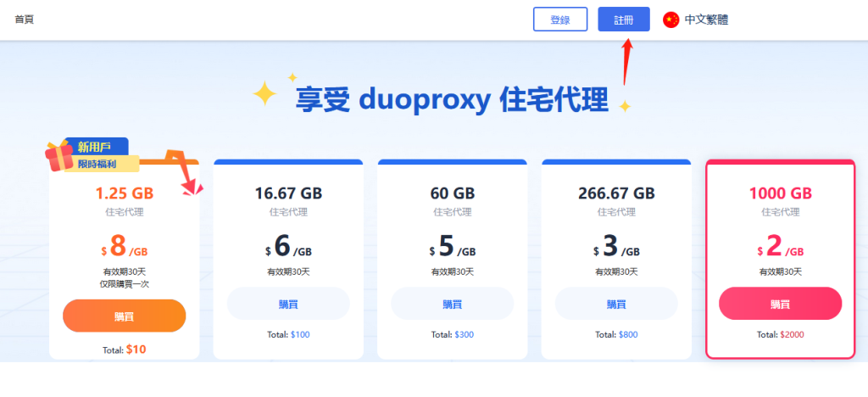
Task: Buy the 1000 GB plan
Action: point(781,304)
